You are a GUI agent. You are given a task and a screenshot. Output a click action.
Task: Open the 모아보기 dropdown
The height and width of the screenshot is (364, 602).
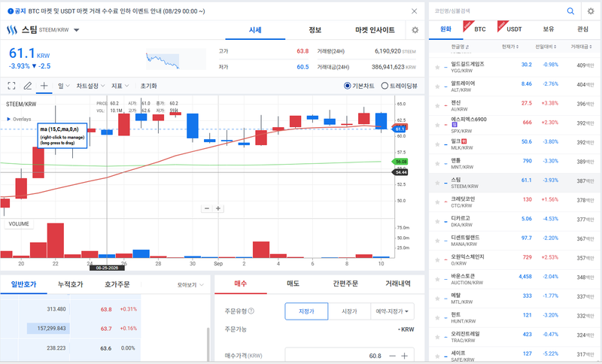pos(190,285)
